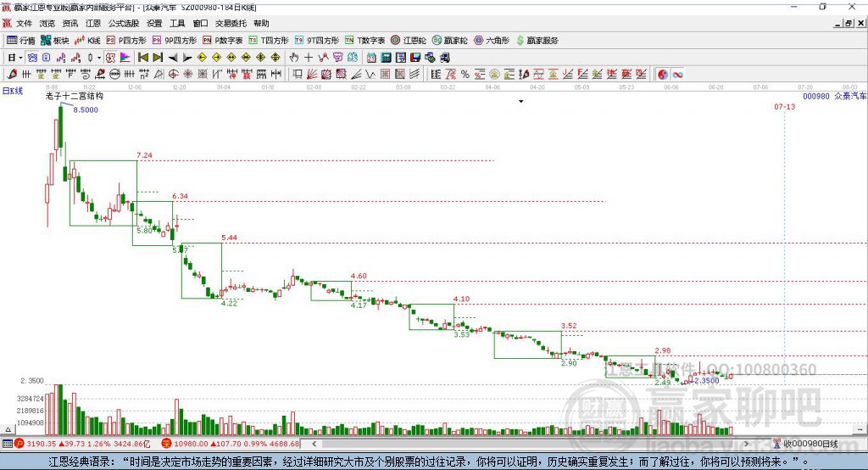Open the calendar icon in toolbar
Image resolution: width=868 pixels, height=470 pixels.
371,58
